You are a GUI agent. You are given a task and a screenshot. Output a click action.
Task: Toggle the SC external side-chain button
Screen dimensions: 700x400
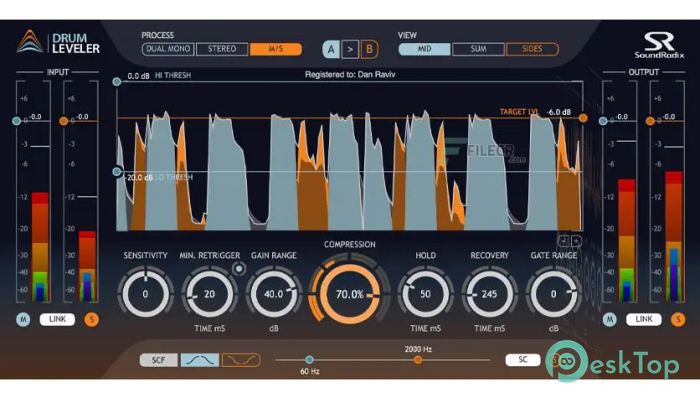click(523, 360)
